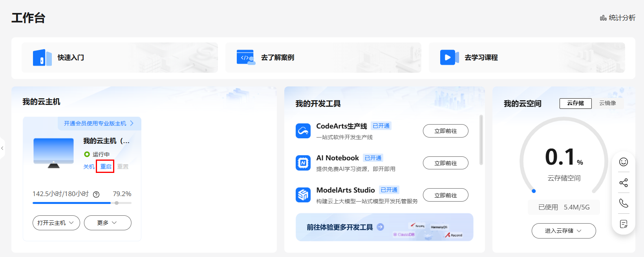Click the host usage hours progress bar
The image size is (644, 257).
[x=82, y=203]
